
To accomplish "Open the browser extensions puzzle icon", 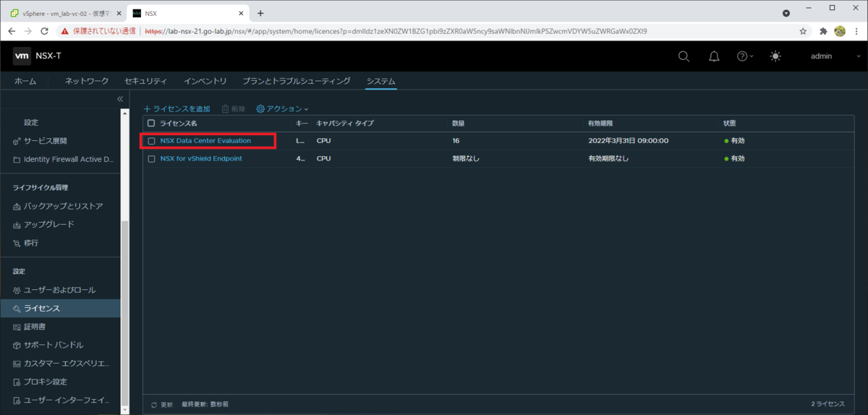I will [823, 31].
